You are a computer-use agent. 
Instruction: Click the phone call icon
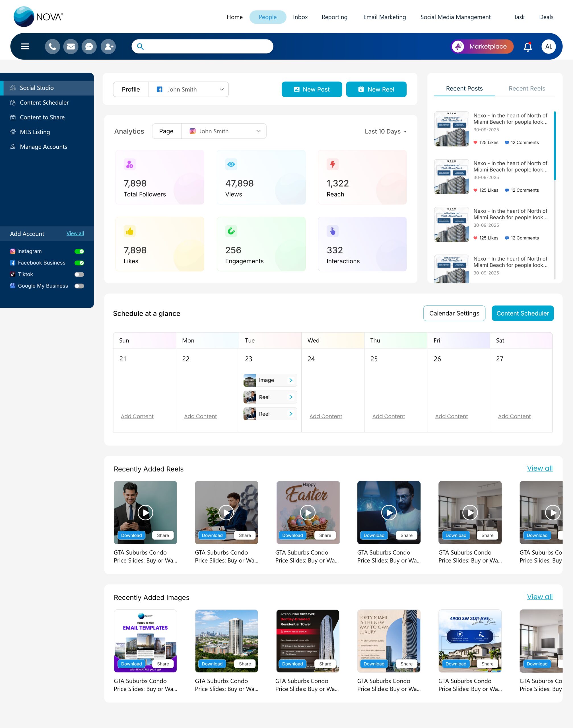pos(52,47)
